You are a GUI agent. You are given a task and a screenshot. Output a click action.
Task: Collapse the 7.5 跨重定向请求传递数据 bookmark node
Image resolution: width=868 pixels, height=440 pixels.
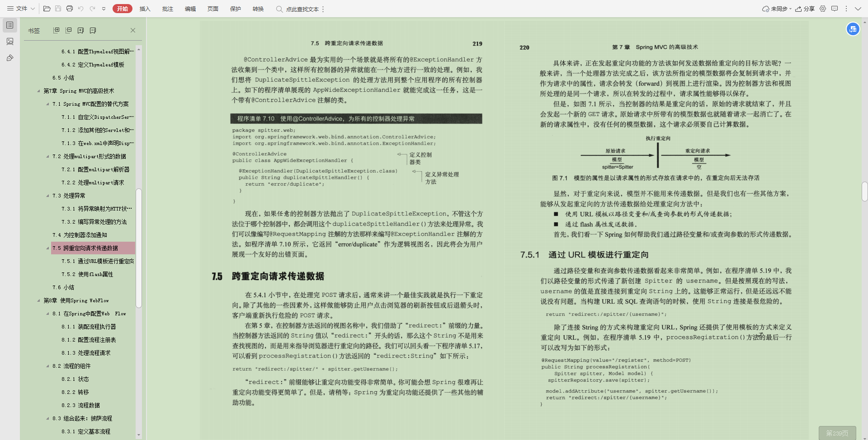47,248
